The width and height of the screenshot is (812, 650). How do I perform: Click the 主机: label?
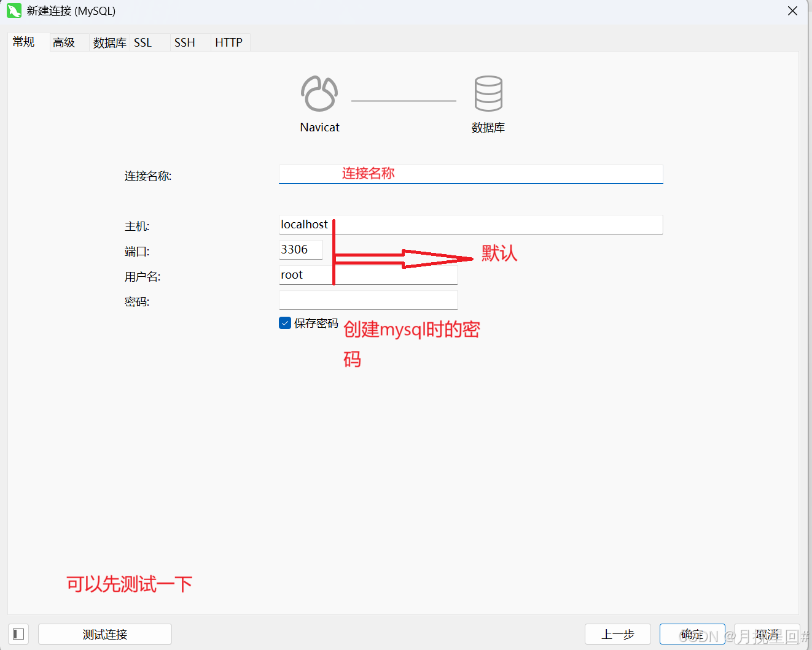pos(137,226)
